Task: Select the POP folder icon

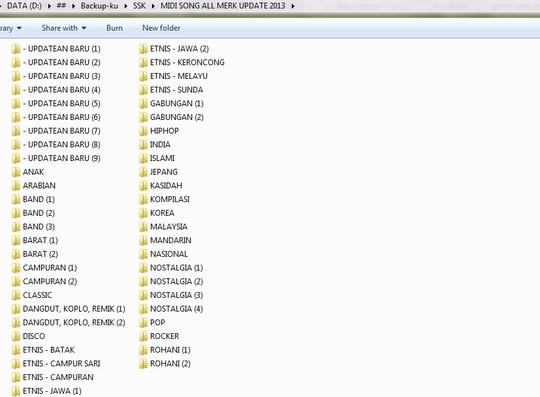Action: coord(144,322)
